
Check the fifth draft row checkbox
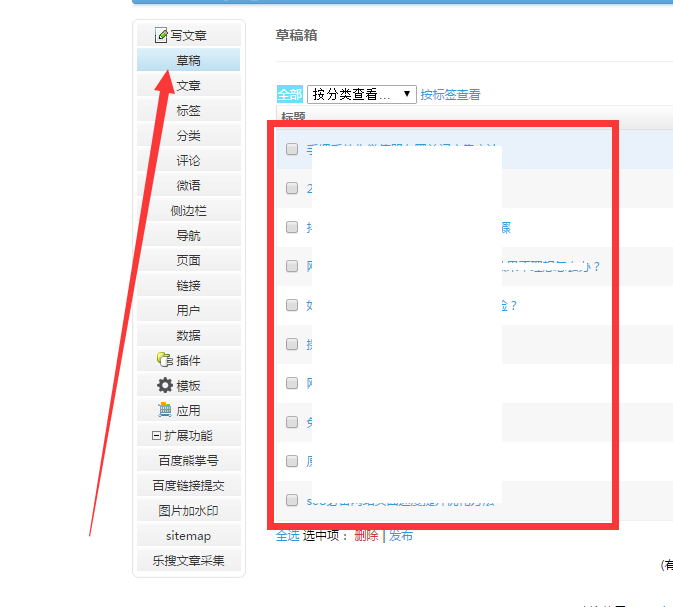[292, 305]
